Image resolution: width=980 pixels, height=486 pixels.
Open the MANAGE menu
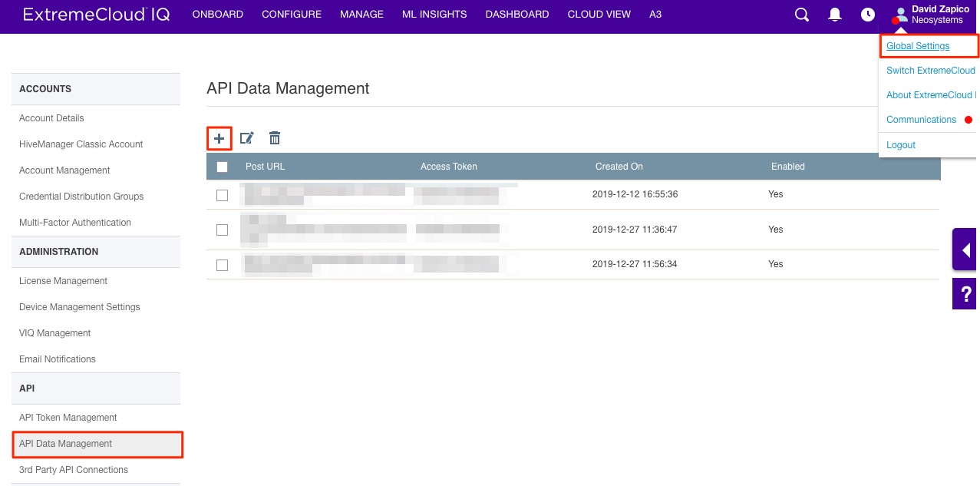coord(361,14)
